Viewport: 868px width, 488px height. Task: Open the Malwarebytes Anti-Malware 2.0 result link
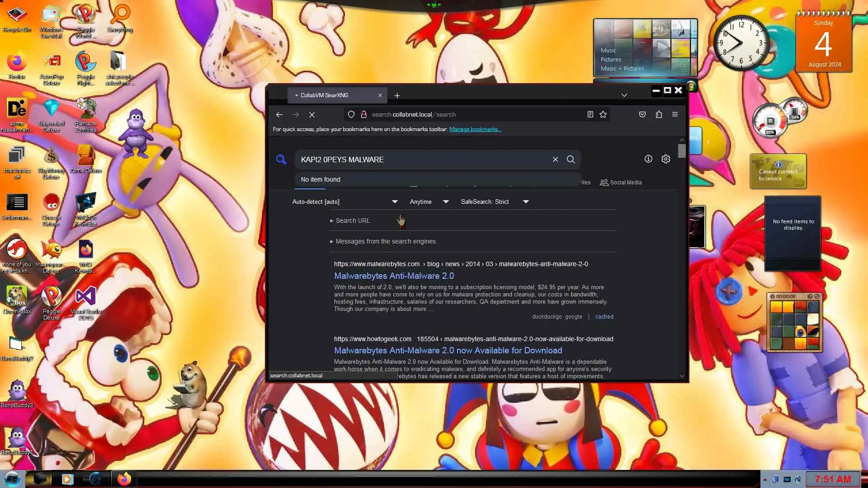(x=394, y=276)
